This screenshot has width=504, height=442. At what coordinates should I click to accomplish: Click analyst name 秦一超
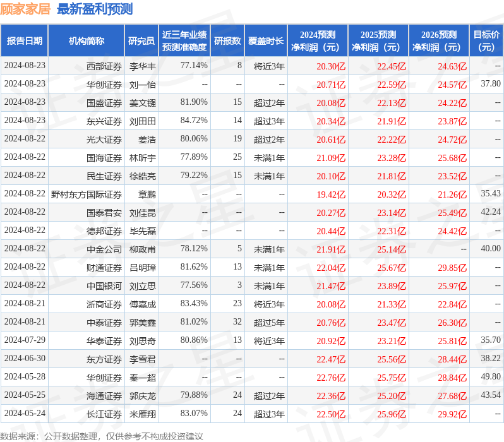coord(143,378)
